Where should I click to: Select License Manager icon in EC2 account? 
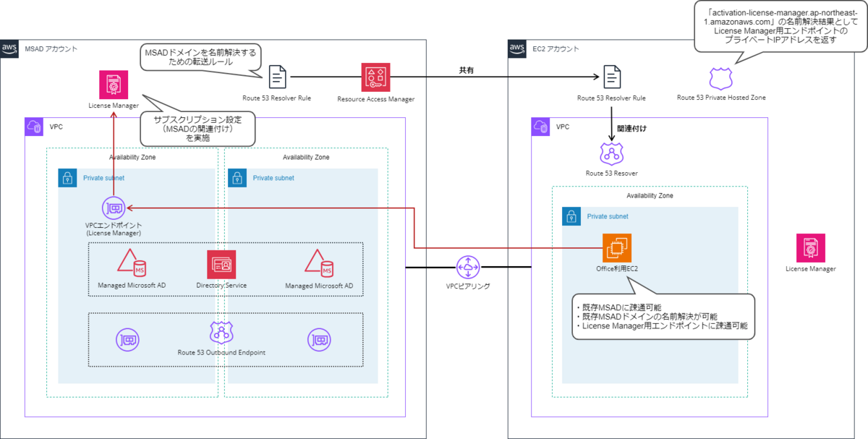[x=810, y=248]
